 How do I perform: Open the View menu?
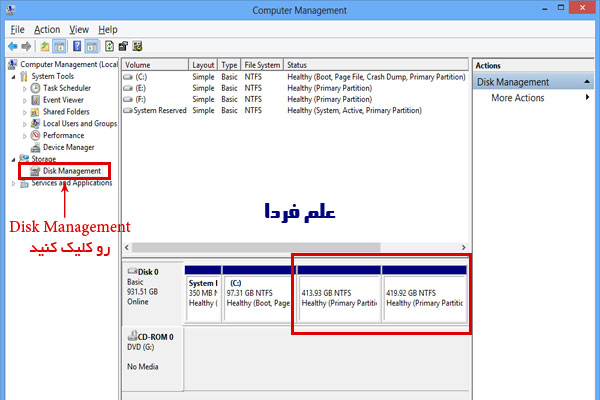pos(80,30)
